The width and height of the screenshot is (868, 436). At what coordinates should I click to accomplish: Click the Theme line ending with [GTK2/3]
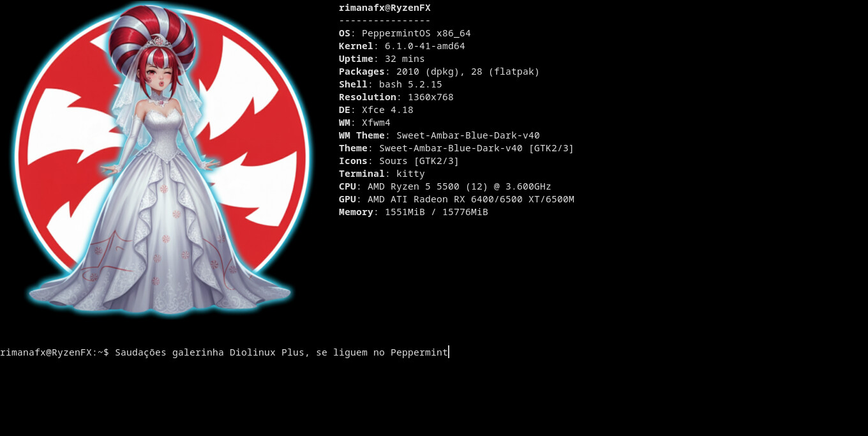[x=456, y=148]
